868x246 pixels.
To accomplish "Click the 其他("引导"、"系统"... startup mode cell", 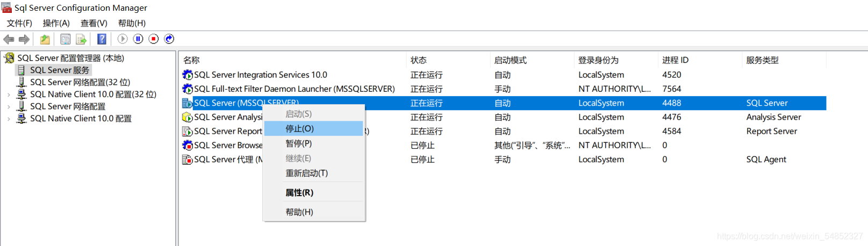I will coord(532,145).
